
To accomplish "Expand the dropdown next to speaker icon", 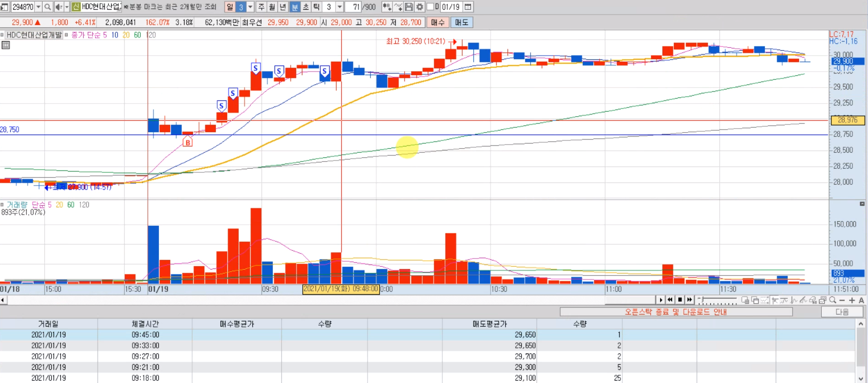I will [67, 7].
